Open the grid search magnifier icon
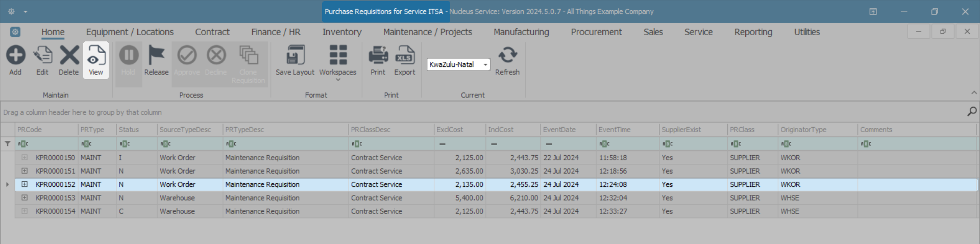This screenshot has width=980, height=244. (x=972, y=111)
